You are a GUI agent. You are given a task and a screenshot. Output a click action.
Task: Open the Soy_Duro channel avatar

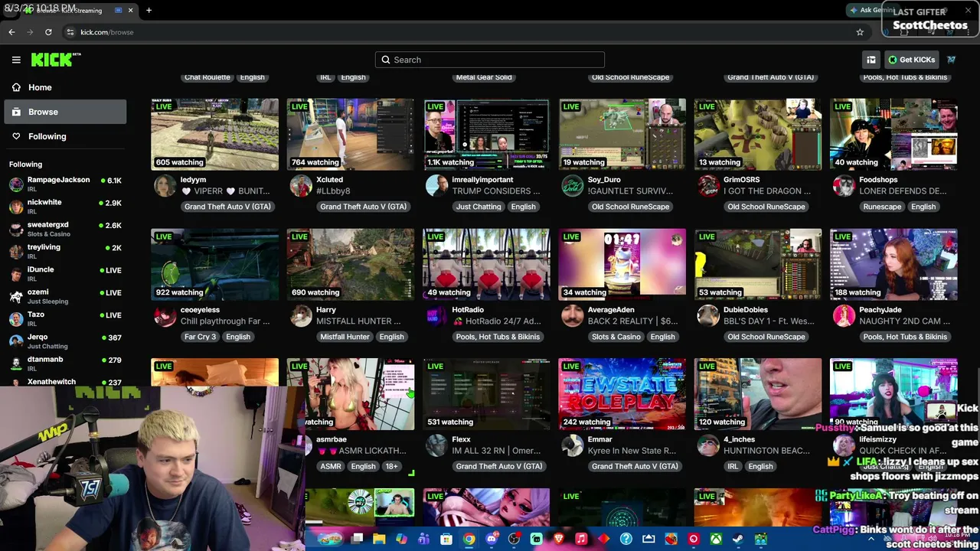point(572,186)
